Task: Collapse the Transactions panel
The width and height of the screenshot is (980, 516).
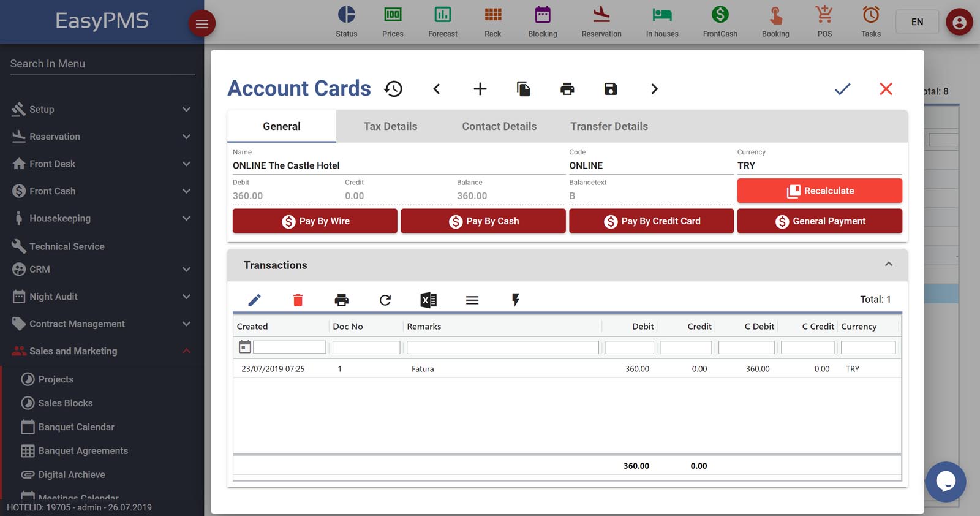Action: (889, 264)
